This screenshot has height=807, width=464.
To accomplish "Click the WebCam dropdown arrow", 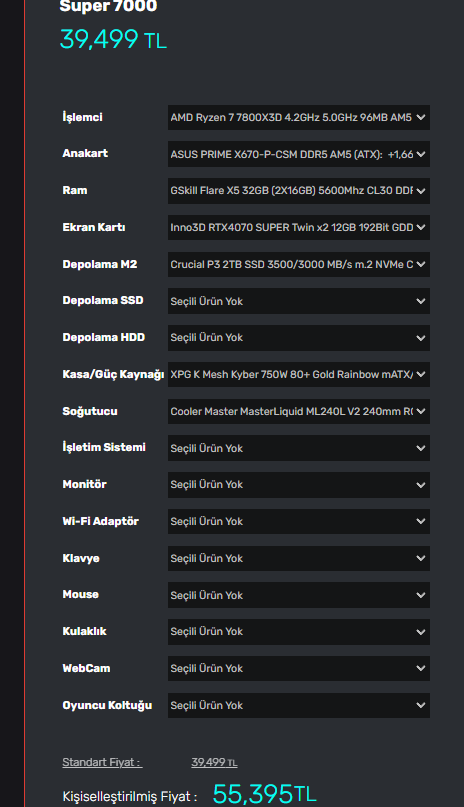I will pos(421,668).
